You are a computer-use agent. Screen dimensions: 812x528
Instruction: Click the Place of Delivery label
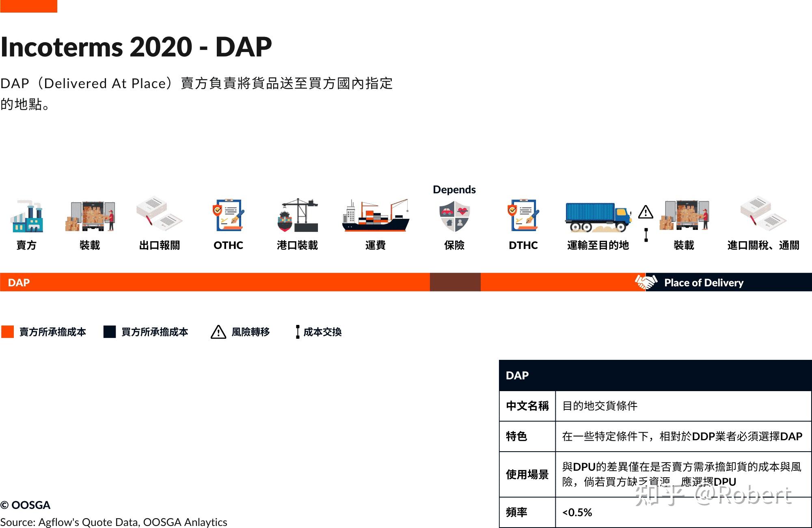704,283
